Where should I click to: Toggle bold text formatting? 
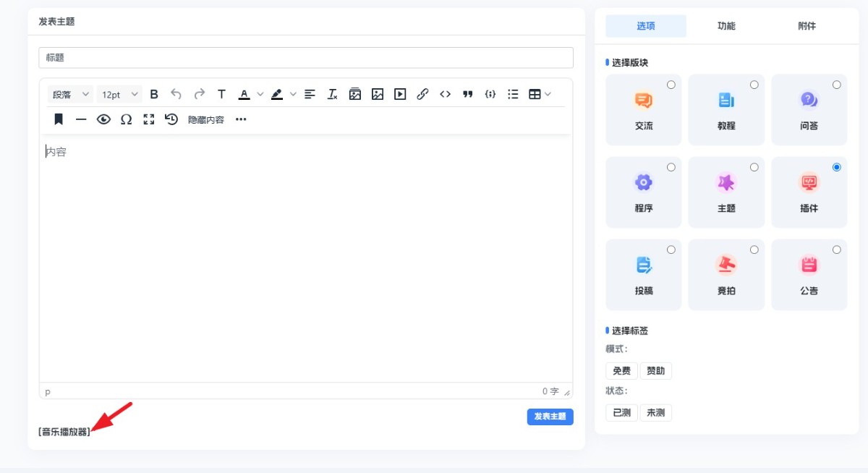pos(154,94)
